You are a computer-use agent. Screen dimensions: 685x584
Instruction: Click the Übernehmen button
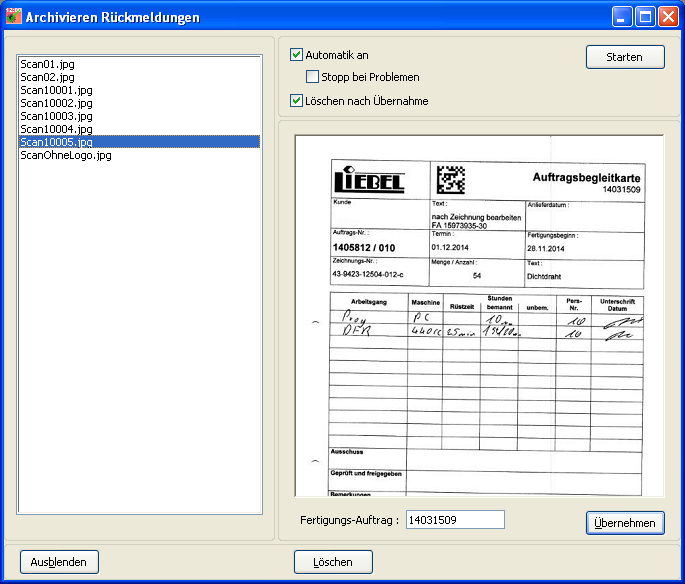[625, 523]
